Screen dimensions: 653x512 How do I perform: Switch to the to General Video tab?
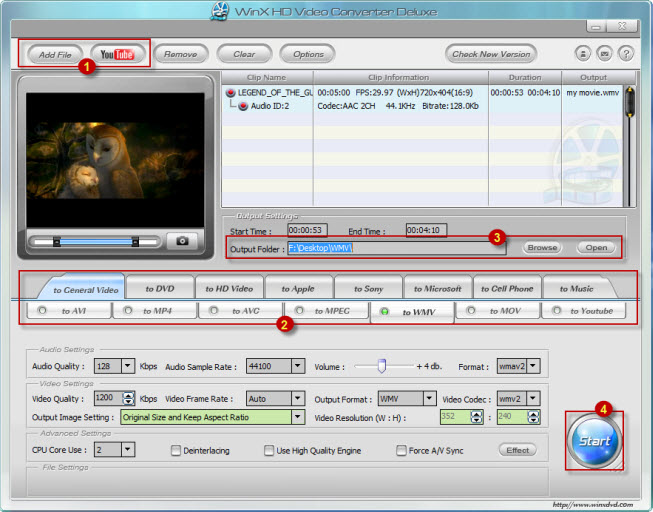82,287
